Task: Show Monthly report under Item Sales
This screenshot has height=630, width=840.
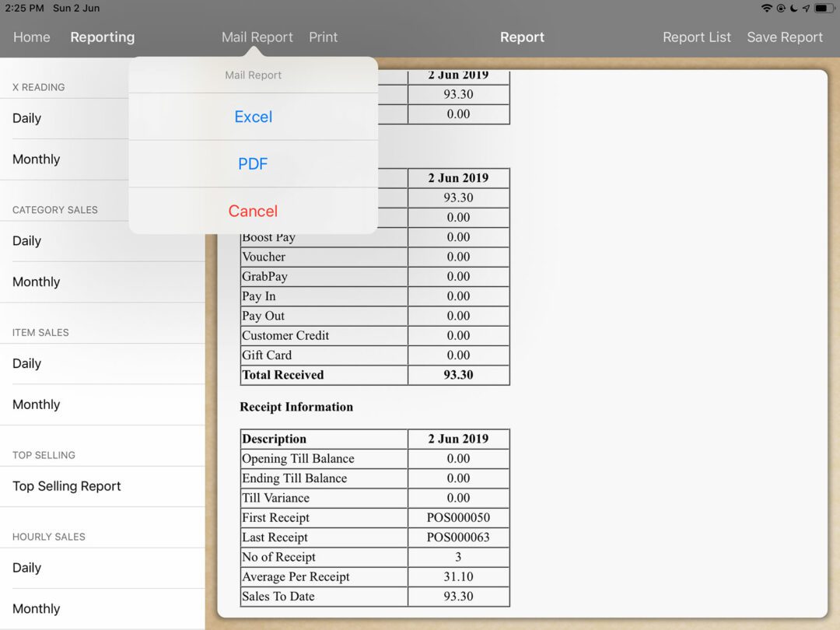Action: pyautogui.click(x=37, y=404)
